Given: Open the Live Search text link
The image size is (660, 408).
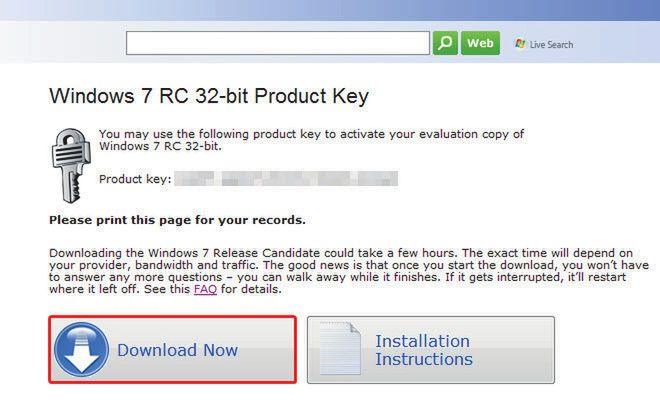Looking at the screenshot, I should point(551,45).
